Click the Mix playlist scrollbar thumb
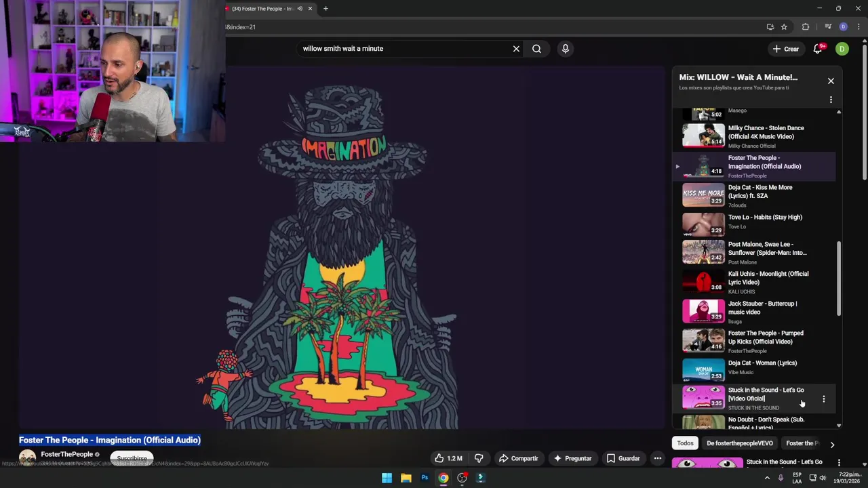Viewport: 868px width, 488px height. pyautogui.click(x=839, y=278)
